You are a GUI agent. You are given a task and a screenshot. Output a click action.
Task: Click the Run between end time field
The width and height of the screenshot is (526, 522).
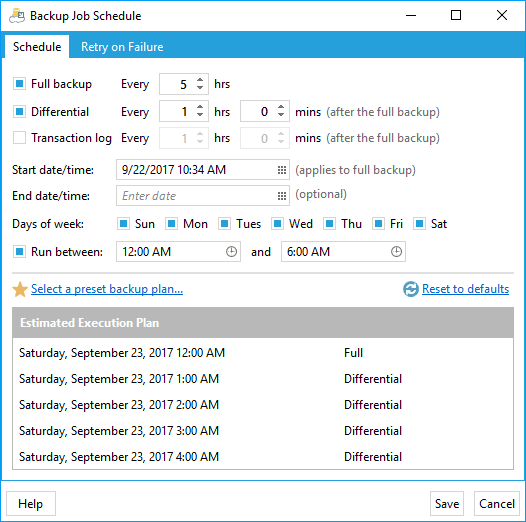pyautogui.click(x=343, y=252)
